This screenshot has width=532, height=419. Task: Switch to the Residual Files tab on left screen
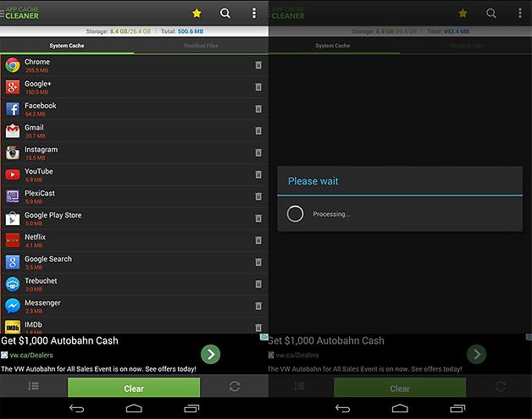201,46
